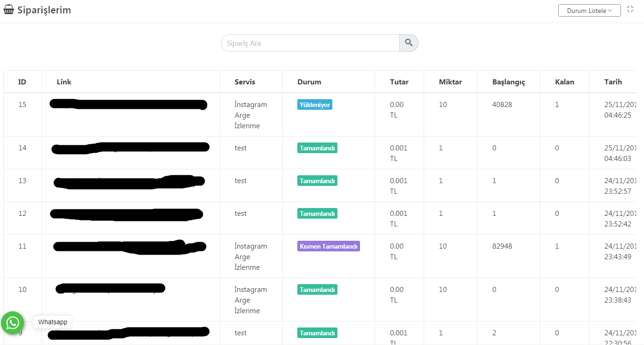This screenshot has height=345, width=644.
Task: Click 'test' service of order 9
Action: 241,333
